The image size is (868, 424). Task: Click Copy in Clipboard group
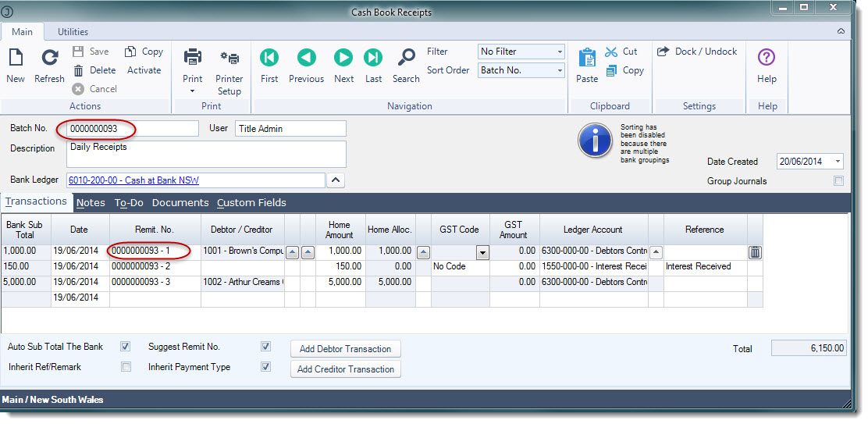pyautogui.click(x=624, y=70)
